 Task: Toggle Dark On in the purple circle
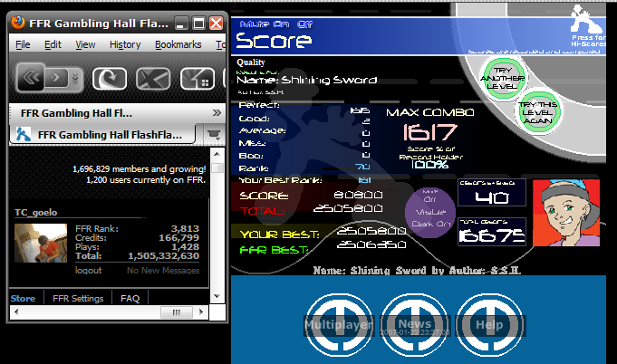click(431, 224)
